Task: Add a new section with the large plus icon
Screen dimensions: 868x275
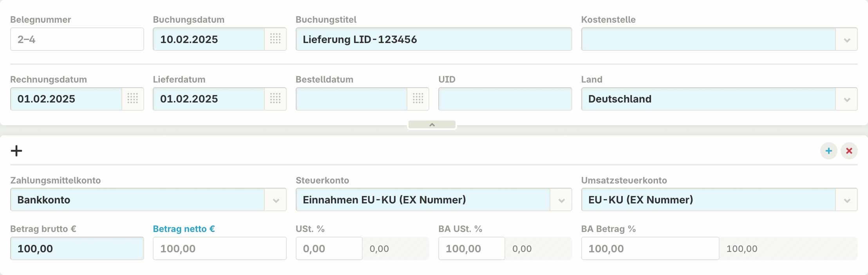Action: (x=16, y=151)
